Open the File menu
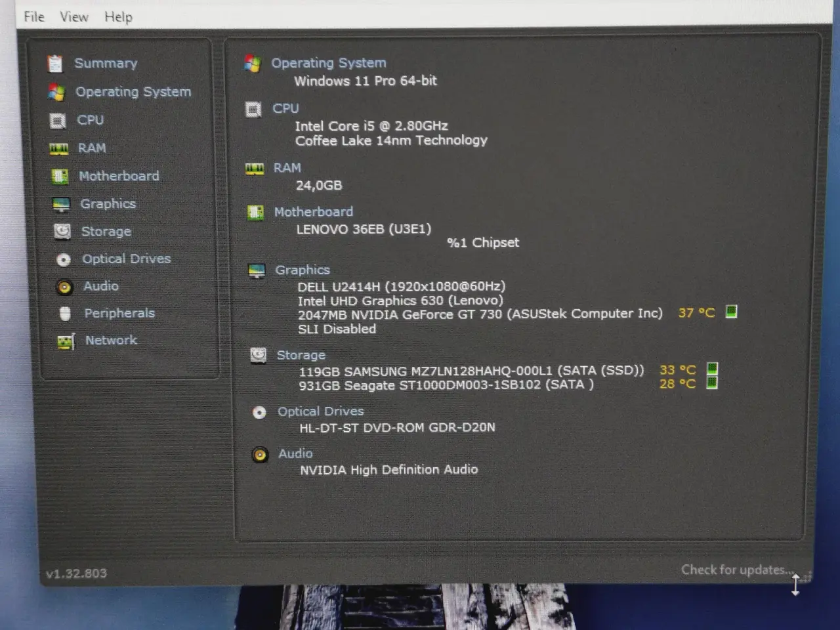This screenshot has width=840, height=630. point(34,16)
